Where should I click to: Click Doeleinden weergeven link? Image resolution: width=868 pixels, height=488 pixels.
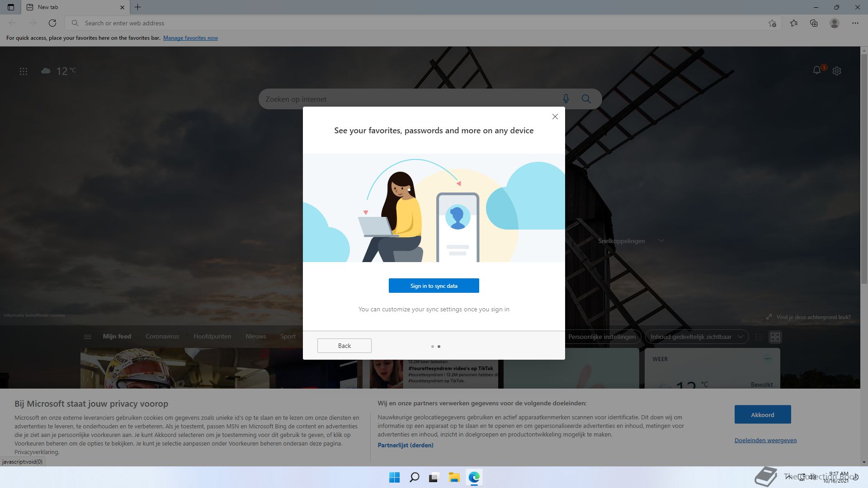point(765,441)
